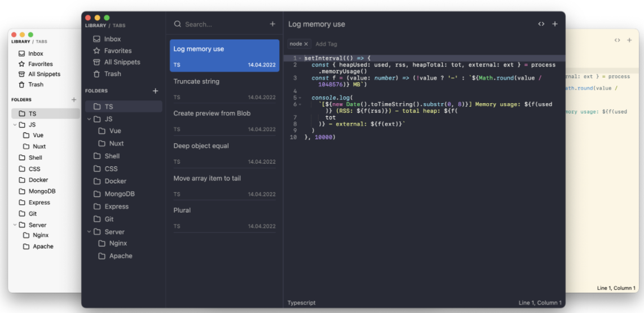Select the TS folder in the light window

[46, 114]
